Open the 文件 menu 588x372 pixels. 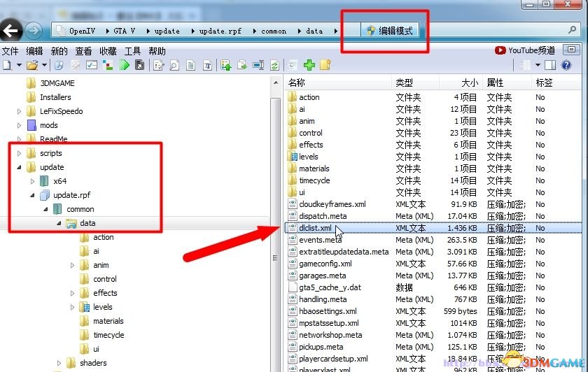(x=10, y=51)
